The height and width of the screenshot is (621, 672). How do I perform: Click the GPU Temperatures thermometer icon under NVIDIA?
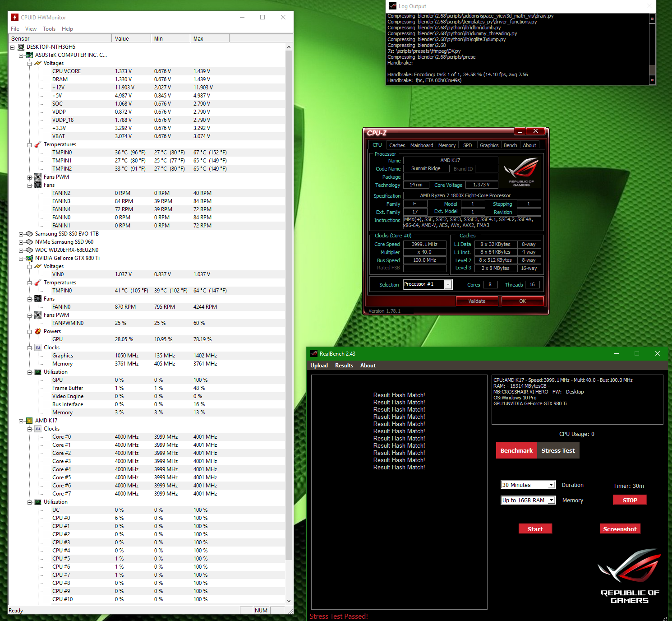click(x=38, y=283)
